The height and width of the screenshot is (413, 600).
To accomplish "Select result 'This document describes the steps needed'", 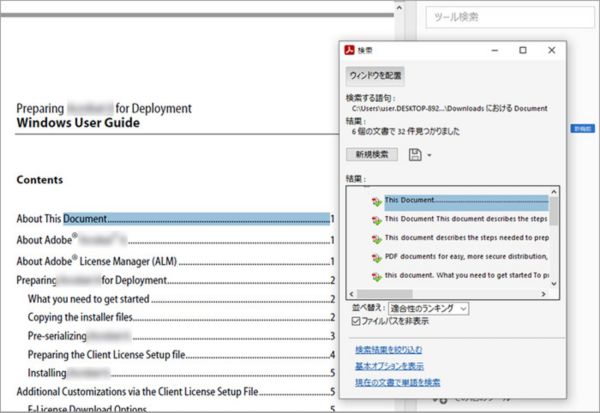I will 467,238.
